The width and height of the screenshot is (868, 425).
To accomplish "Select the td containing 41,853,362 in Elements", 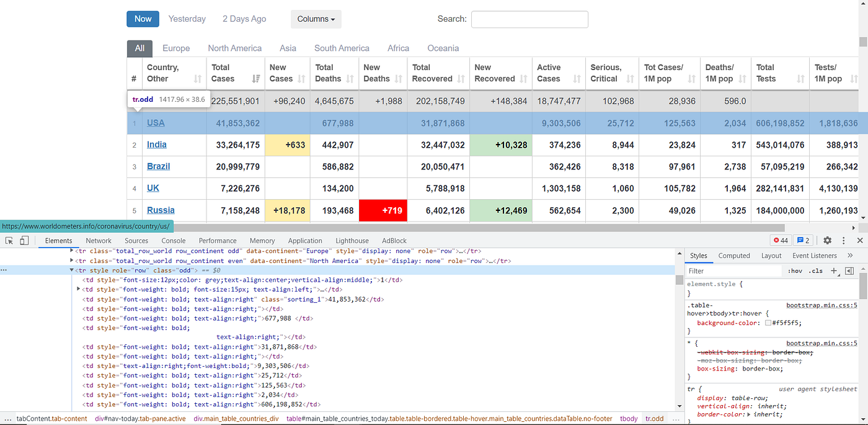I will (233, 299).
